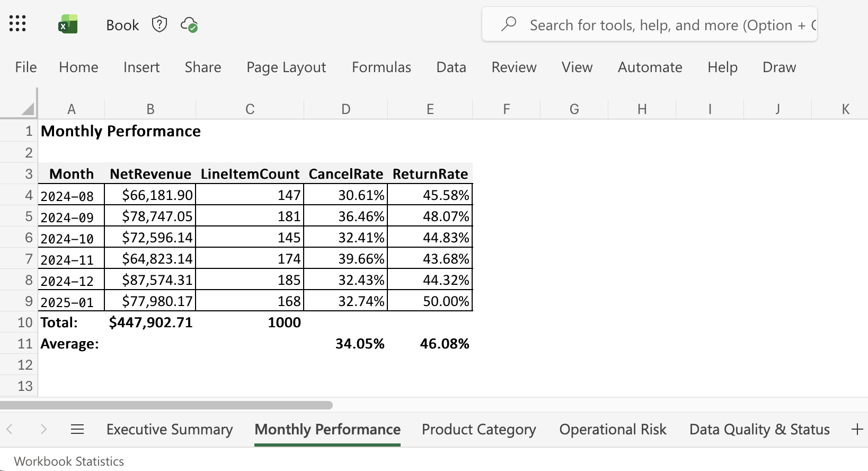Open the Data Quality & Status sheet

point(759,429)
